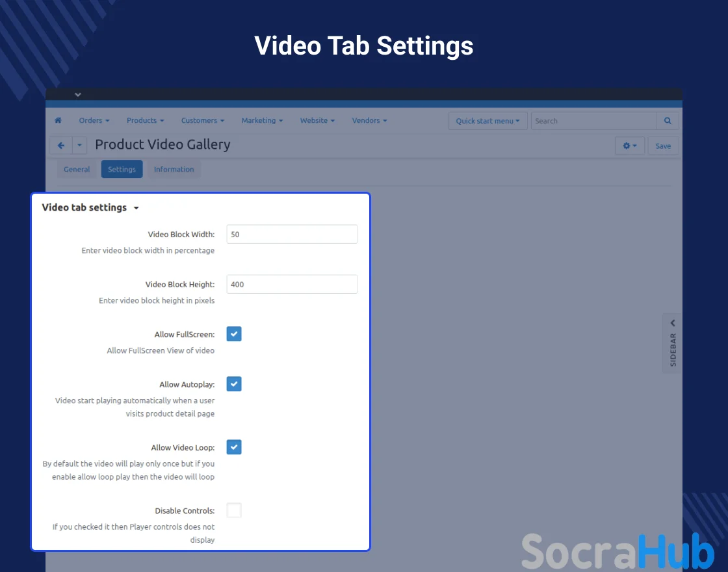Click the 'Enter video block width in percentage' hint
The height and width of the screenshot is (572, 728).
point(148,250)
